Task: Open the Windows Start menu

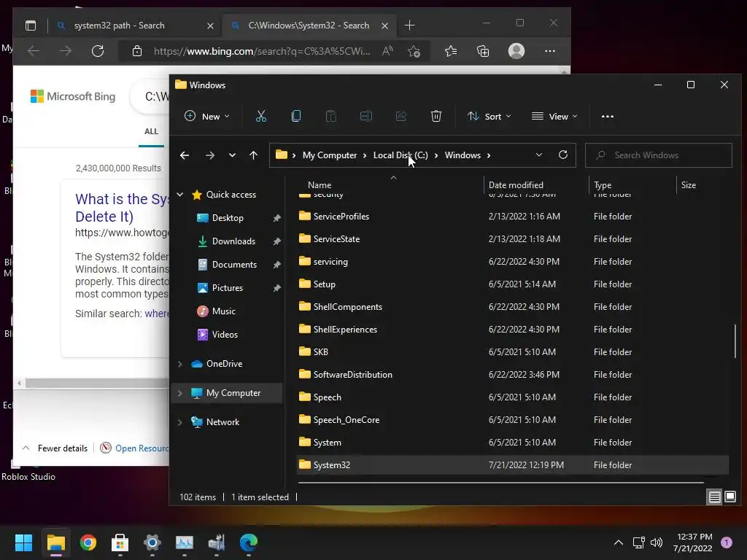Action: click(x=23, y=542)
